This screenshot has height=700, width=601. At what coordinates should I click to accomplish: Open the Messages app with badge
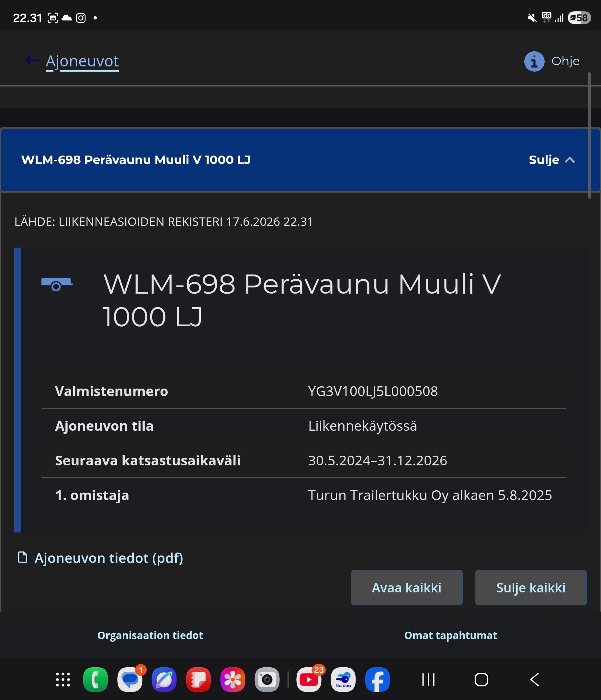(130, 679)
